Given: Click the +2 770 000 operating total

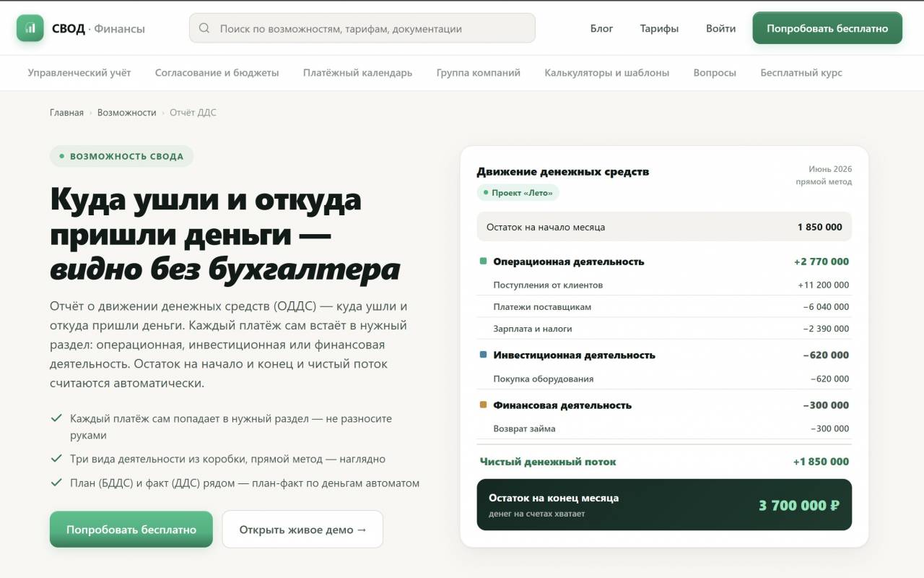Looking at the screenshot, I should [x=821, y=262].
